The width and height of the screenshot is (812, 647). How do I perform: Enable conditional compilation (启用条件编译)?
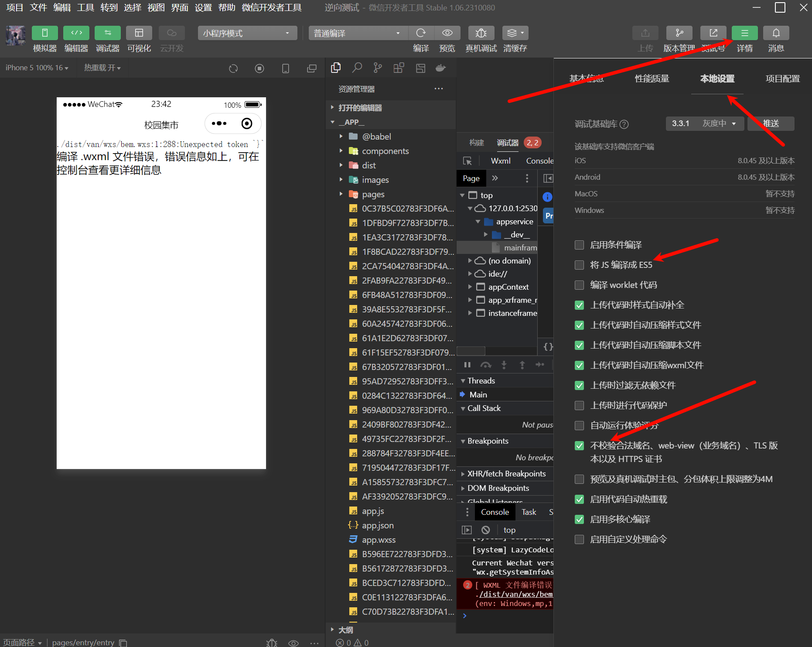pos(579,245)
